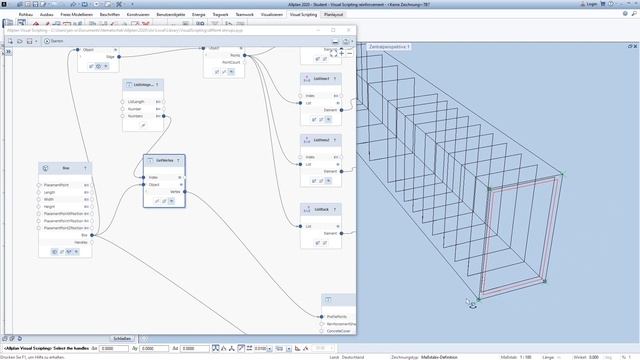Click the Winkel 0.000 value in status bar
The image size is (640, 360).
[594, 357]
